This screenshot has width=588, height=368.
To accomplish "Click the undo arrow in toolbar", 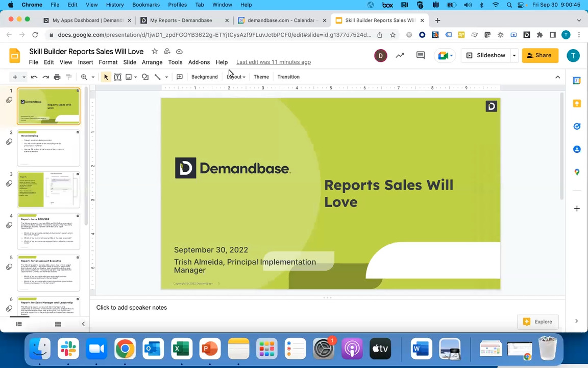I will pyautogui.click(x=34, y=77).
